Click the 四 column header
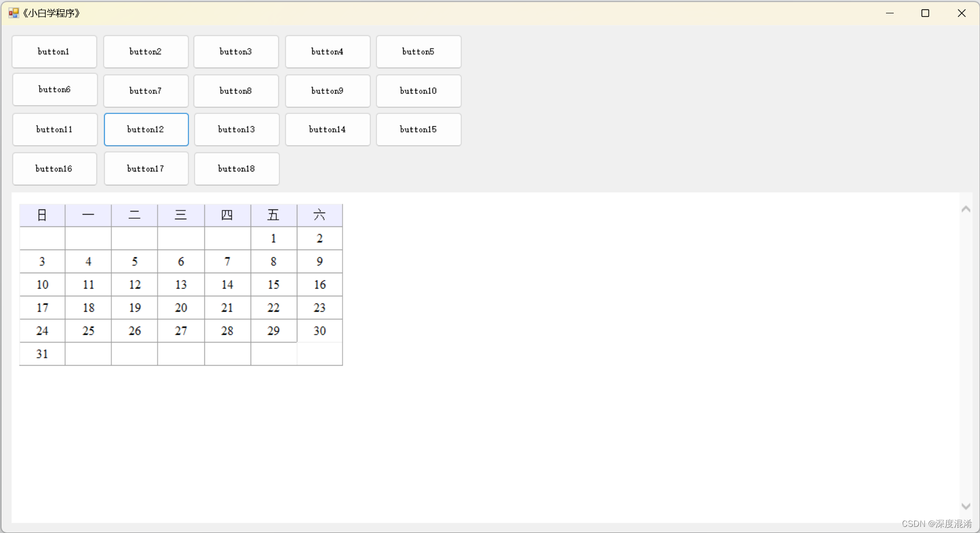The image size is (980, 533). pos(228,215)
